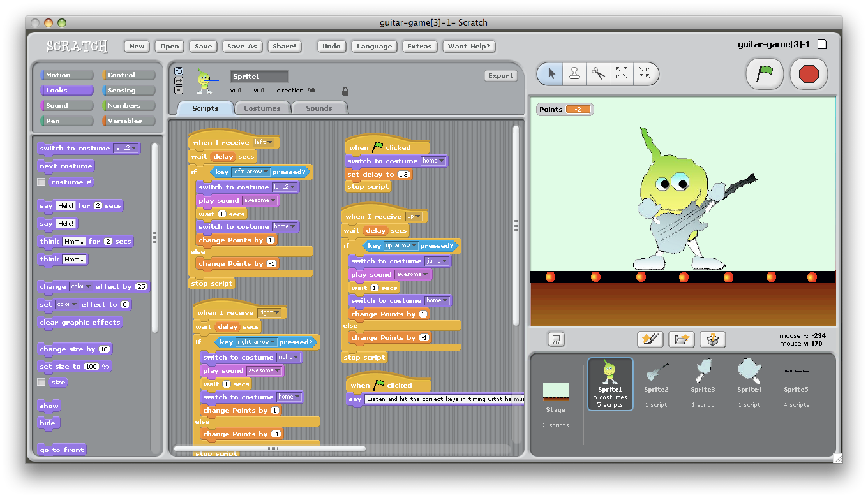Open the 'jump' costume dropdown

[437, 261]
